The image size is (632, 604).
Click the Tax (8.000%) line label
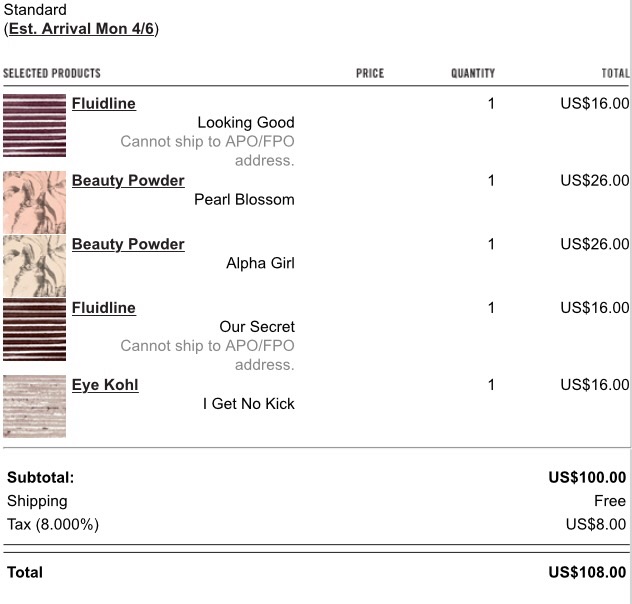coord(53,525)
